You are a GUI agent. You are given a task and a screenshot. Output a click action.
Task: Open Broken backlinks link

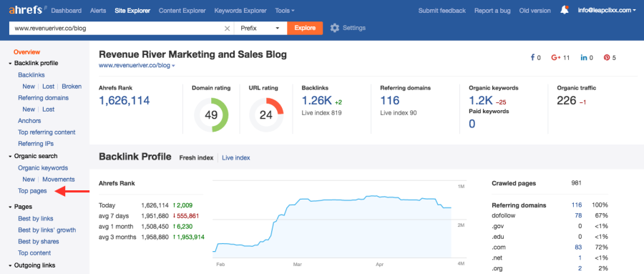(72, 87)
